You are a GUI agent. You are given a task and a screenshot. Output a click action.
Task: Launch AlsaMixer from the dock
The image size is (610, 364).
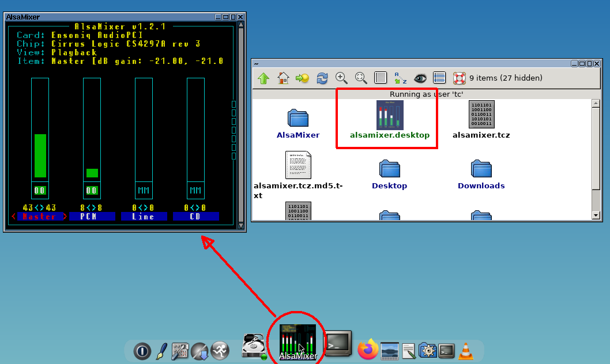coord(298,342)
